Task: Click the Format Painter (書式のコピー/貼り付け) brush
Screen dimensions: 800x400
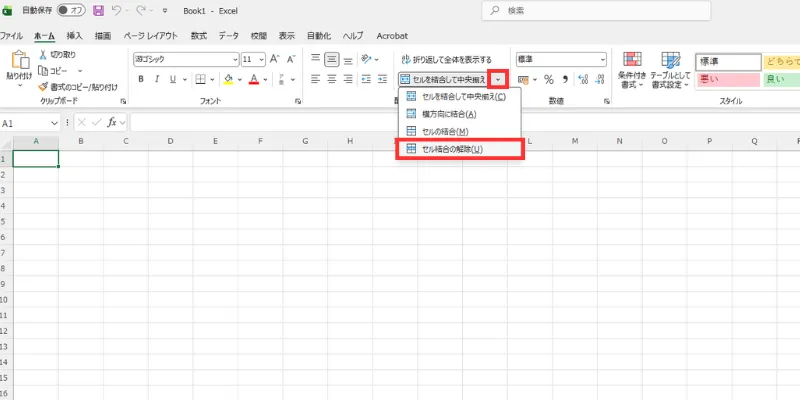Action: (43, 87)
